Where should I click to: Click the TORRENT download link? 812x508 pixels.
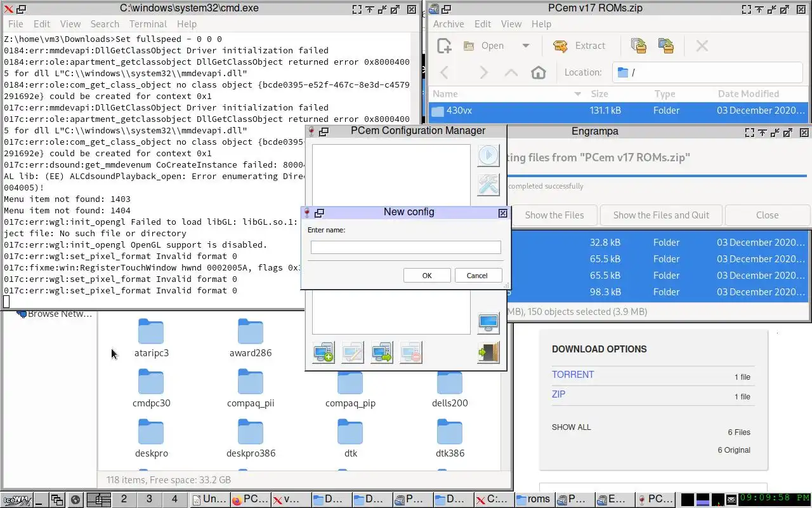point(573,375)
